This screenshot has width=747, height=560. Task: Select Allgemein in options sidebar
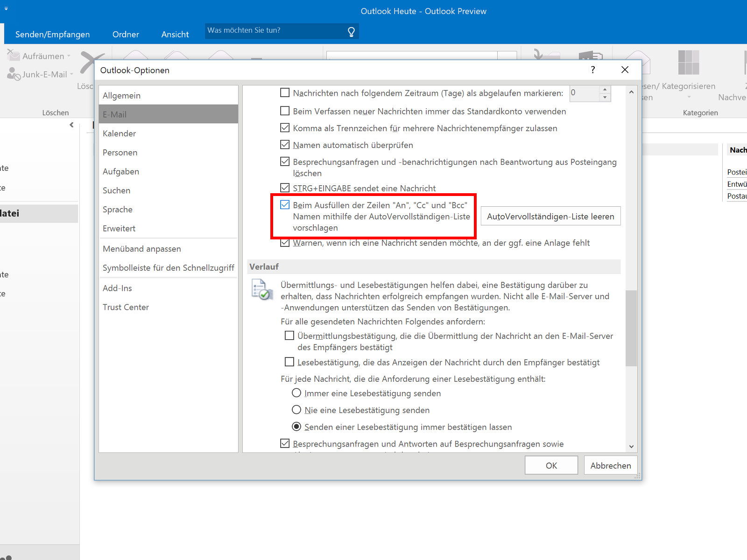pyautogui.click(x=169, y=95)
